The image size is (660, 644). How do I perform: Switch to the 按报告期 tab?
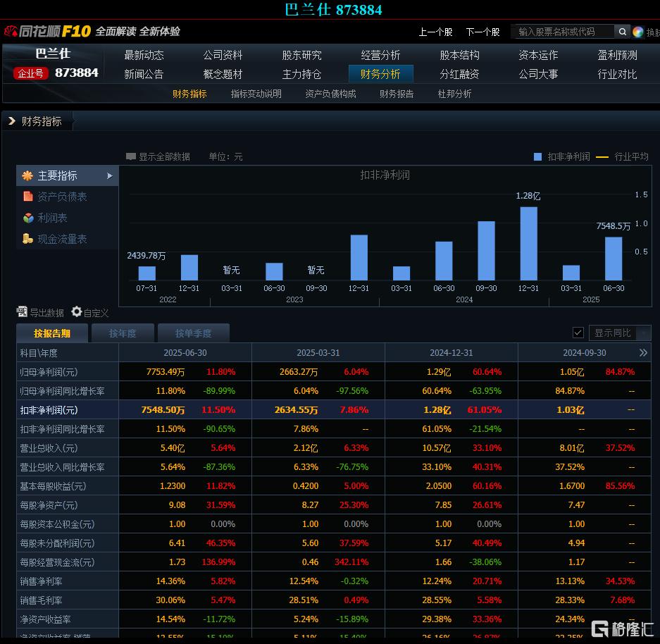coord(52,333)
